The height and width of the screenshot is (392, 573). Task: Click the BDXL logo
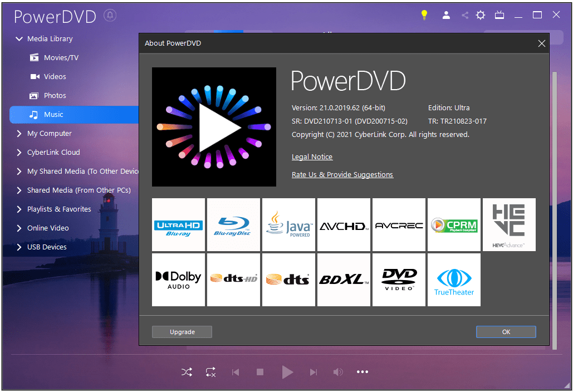(344, 280)
